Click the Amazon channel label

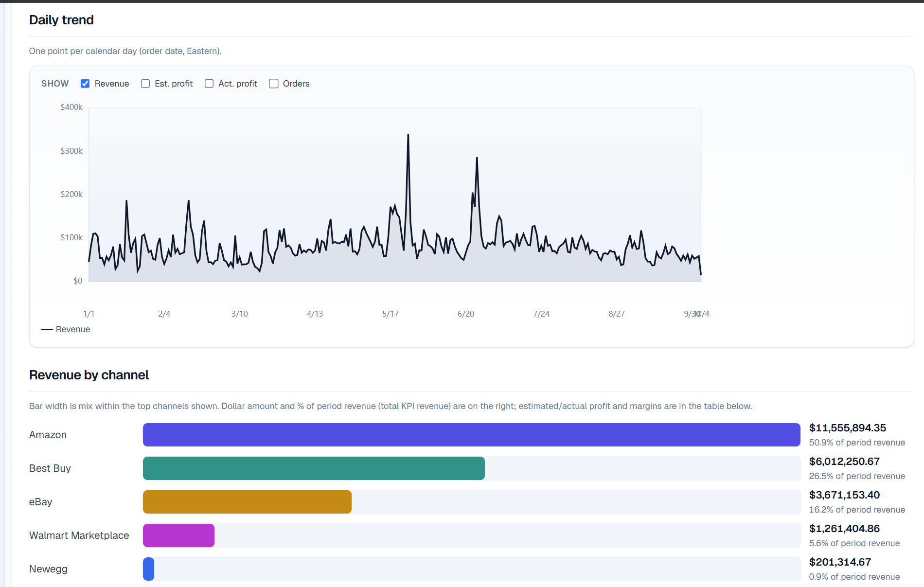(48, 435)
